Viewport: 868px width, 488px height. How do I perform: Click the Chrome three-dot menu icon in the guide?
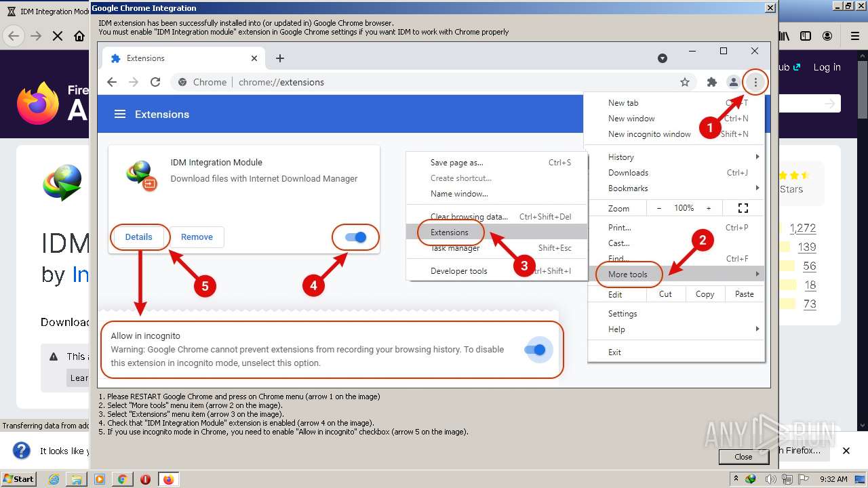(x=755, y=82)
